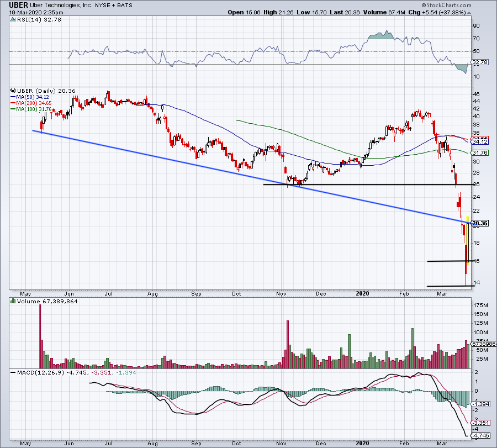Click the MA(50) 34.12 legend entry

(30, 97)
